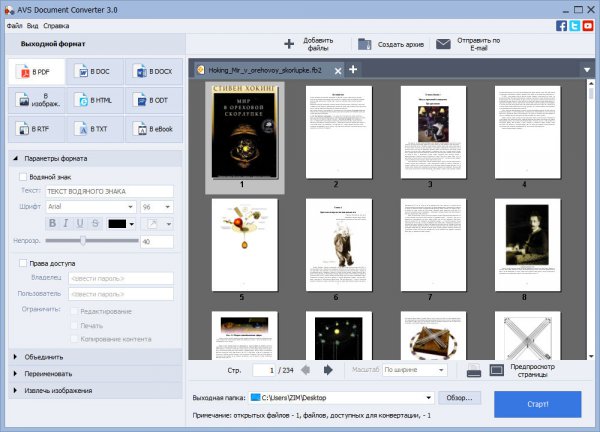Go to the previous page arrow
Image resolution: width=600 pixels, height=432 pixels.
[305, 370]
